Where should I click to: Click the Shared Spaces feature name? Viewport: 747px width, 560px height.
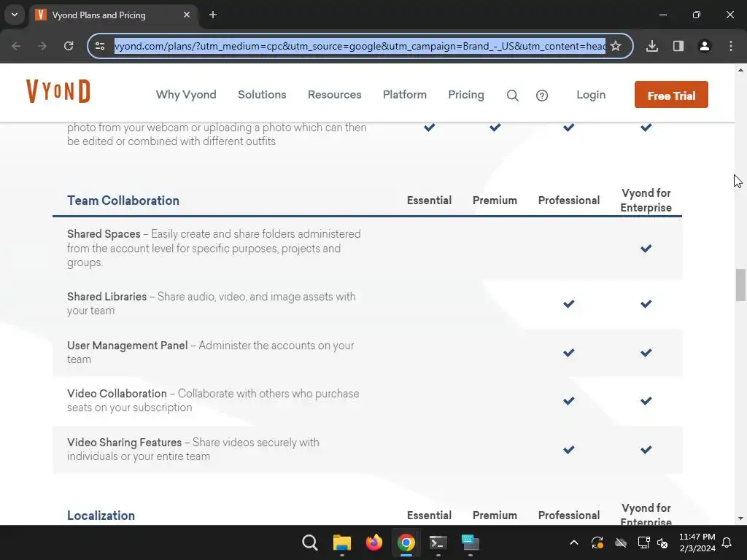[x=104, y=234]
